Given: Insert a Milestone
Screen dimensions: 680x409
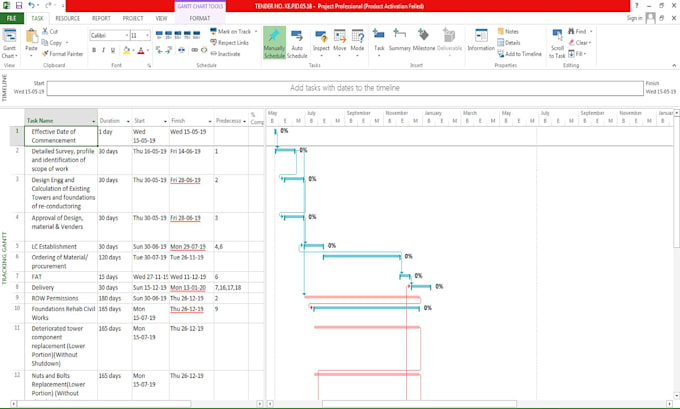Looking at the screenshot, I should 424,40.
